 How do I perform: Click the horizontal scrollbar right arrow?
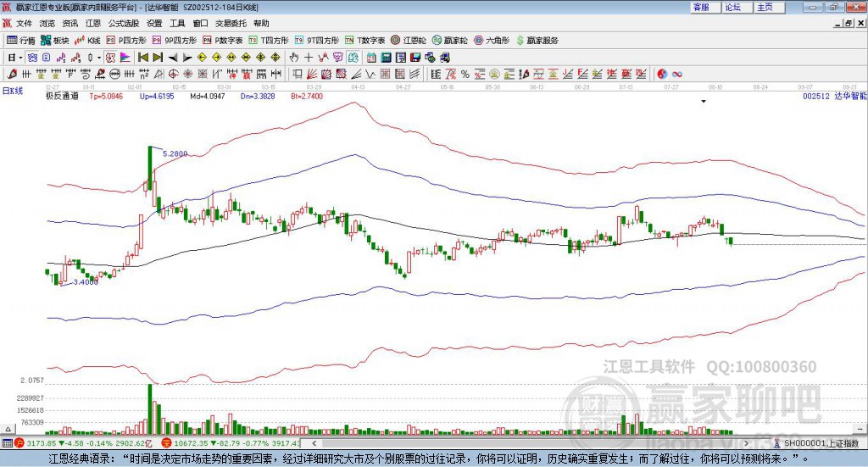click(x=746, y=443)
